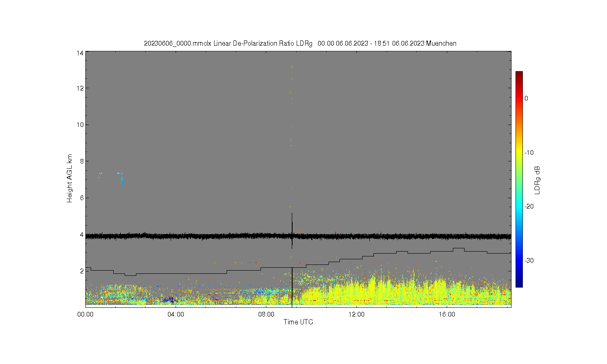Click the -30 value on the colorbar
Image resolution: width=607 pixels, height=364 pixels.
point(529,260)
